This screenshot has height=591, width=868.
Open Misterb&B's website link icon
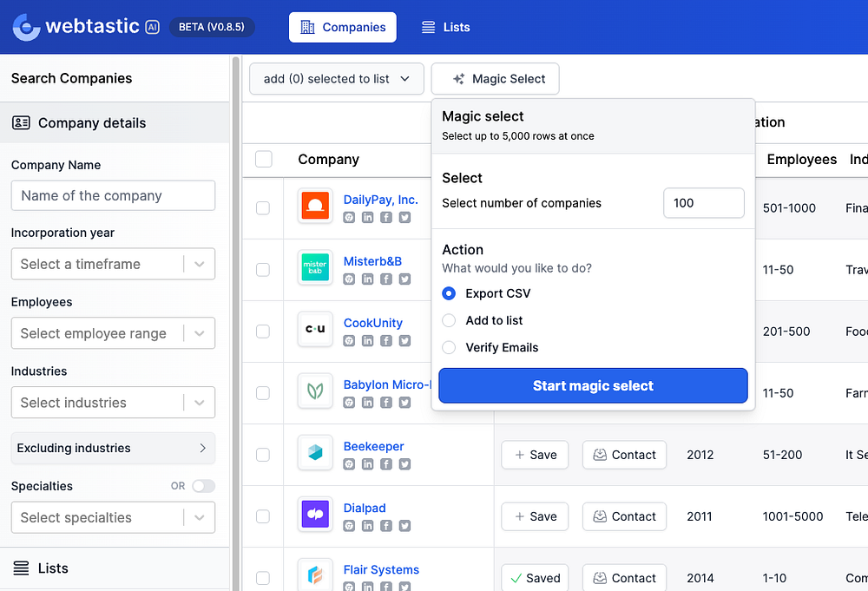tap(349, 279)
